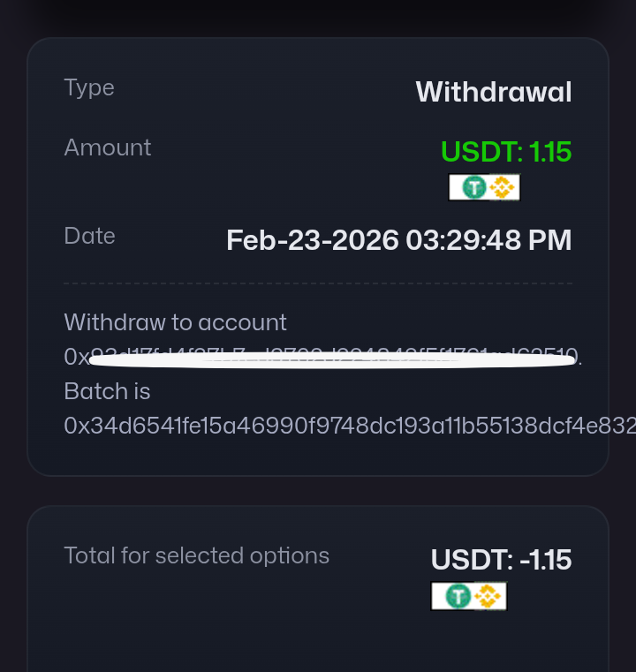This screenshot has height=672, width=636.
Task: Click the BNB chain icon under USDT: 1.15
Action: (x=503, y=187)
